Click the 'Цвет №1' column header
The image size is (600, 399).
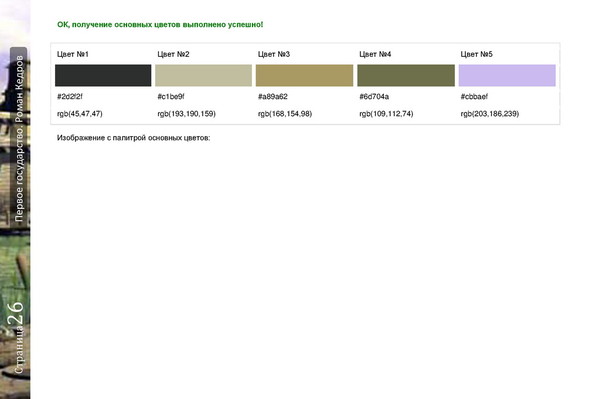coord(73,54)
